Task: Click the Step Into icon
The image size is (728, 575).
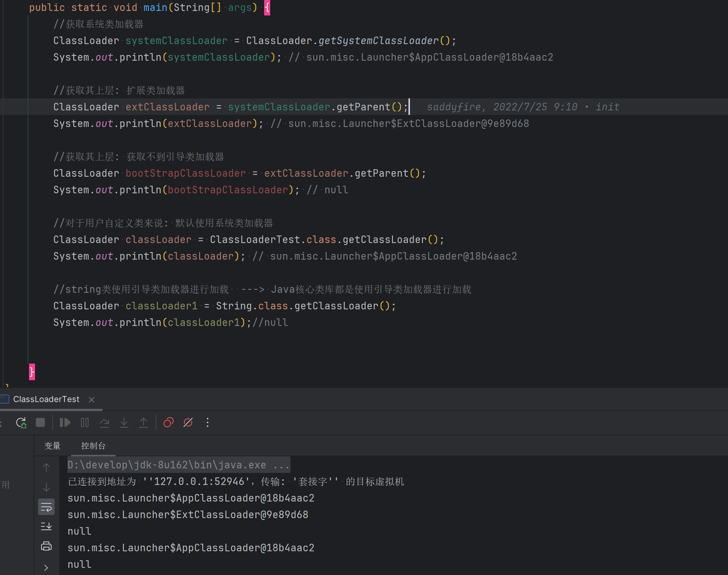Action: click(x=124, y=422)
